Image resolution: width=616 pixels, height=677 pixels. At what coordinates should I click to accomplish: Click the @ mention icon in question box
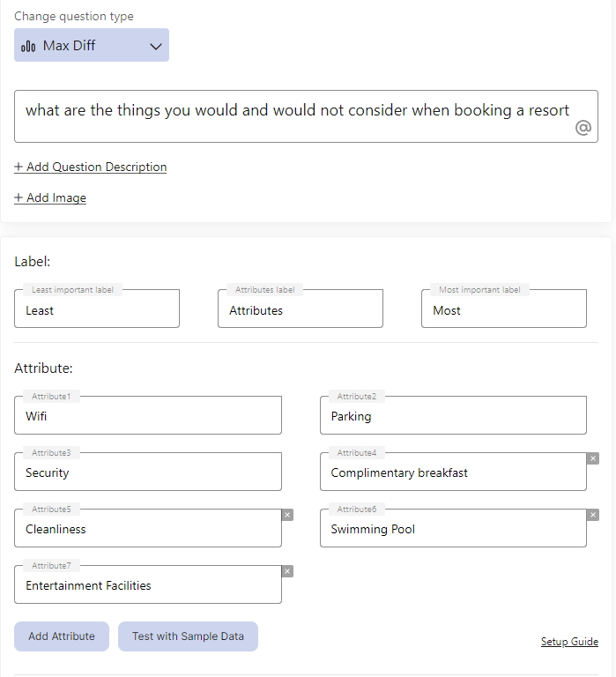[x=583, y=128]
